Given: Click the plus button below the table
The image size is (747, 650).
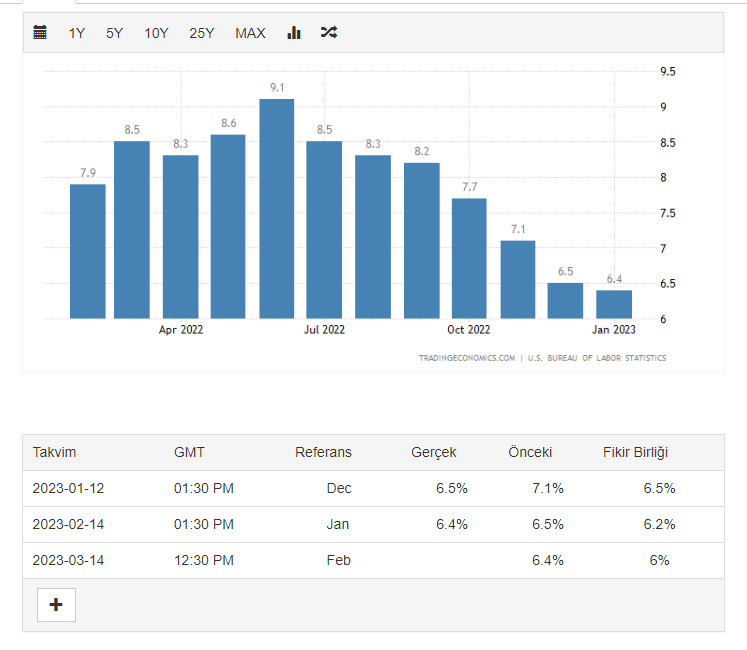Looking at the screenshot, I should click(56, 605).
